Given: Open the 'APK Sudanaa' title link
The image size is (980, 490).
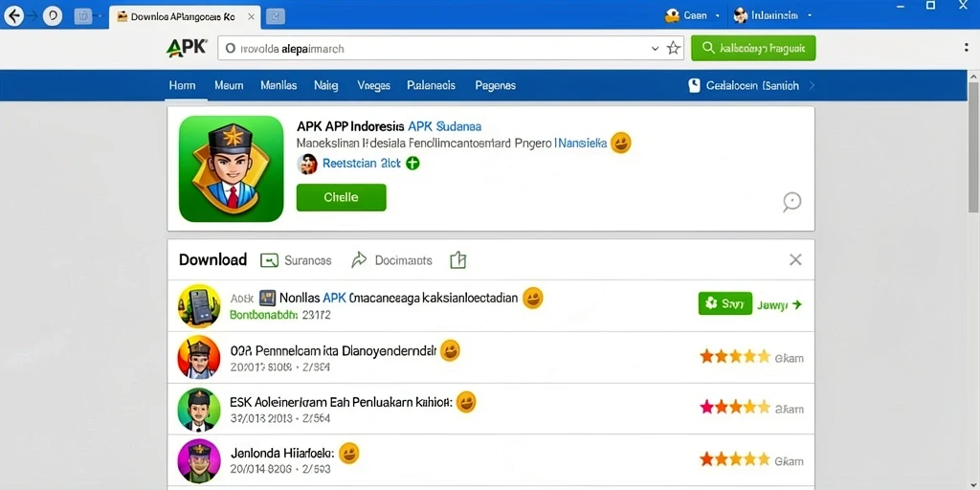Looking at the screenshot, I should (446, 125).
